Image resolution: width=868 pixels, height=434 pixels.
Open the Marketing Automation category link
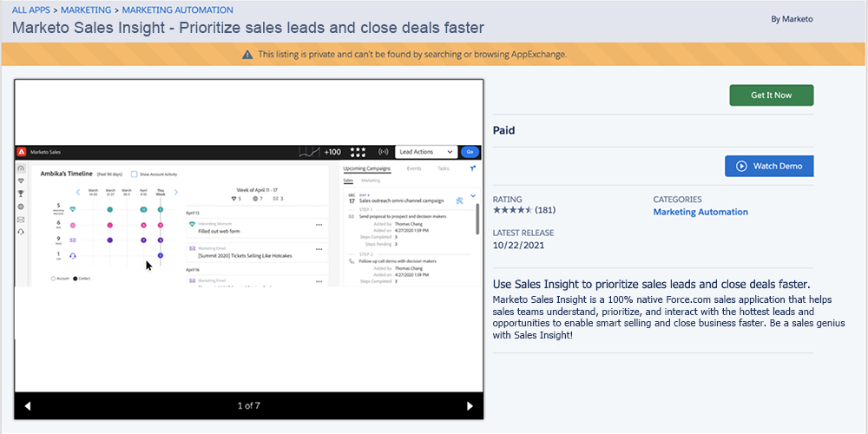pyautogui.click(x=700, y=212)
